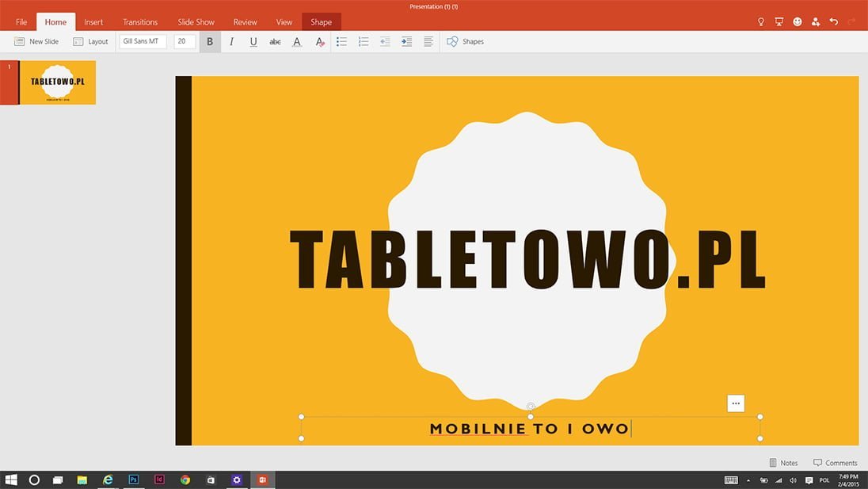
Task: Open the Shape contextual tab
Action: point(321,22)
